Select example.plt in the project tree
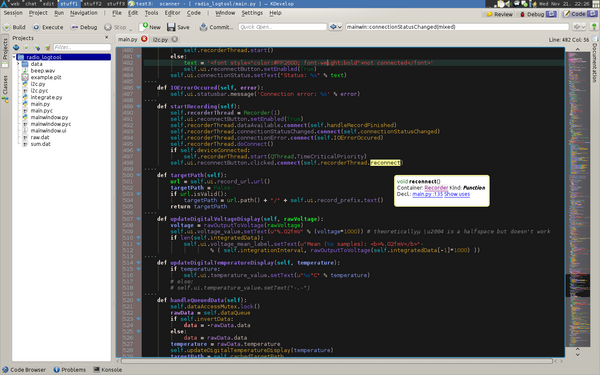This screenshot has height=375, width=600. click(46, 77)
